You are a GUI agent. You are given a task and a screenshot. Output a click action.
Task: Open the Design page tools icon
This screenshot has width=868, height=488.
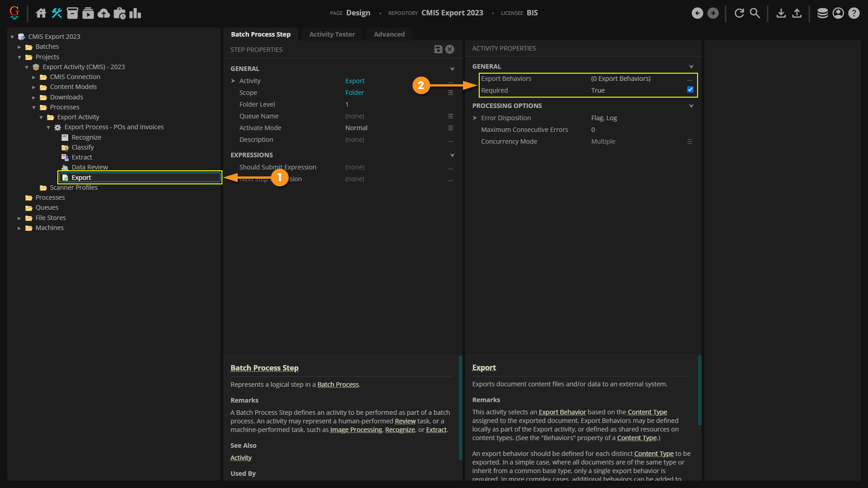[57, 13]
